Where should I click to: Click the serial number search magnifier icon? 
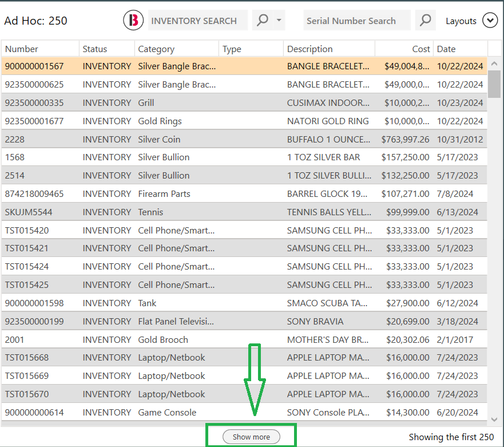tap(425, 20)
